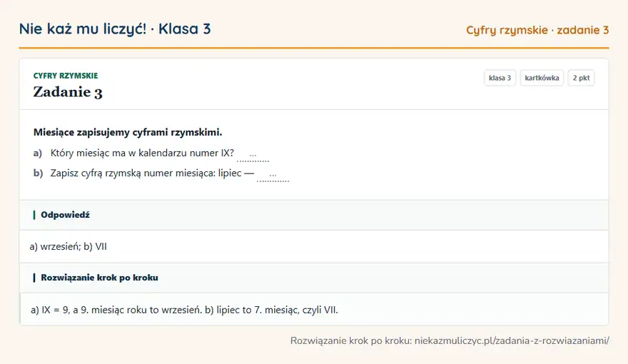
Task: Click the 'Cyfry rzymskie · zadanie 3' header label
Action: tap(537, 30)
